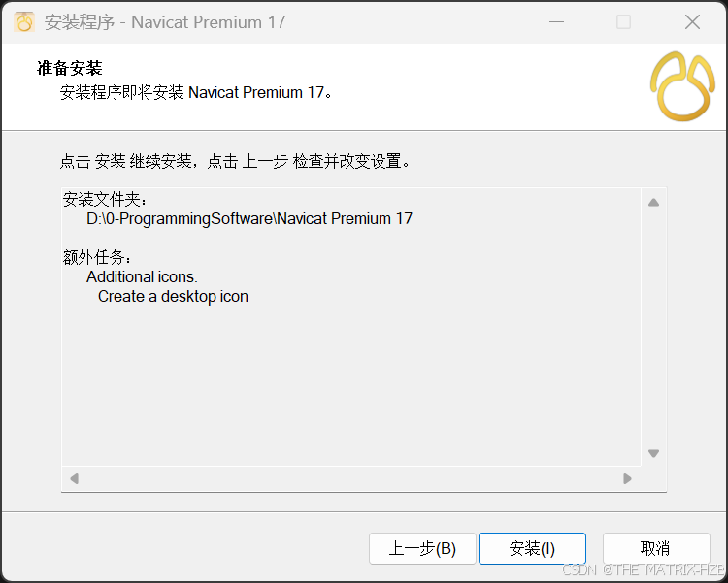Image resolution: width=728 pixels, height=583 pixels.
Task: Go back with the 上一步(B) button
Action: point(422,549)
